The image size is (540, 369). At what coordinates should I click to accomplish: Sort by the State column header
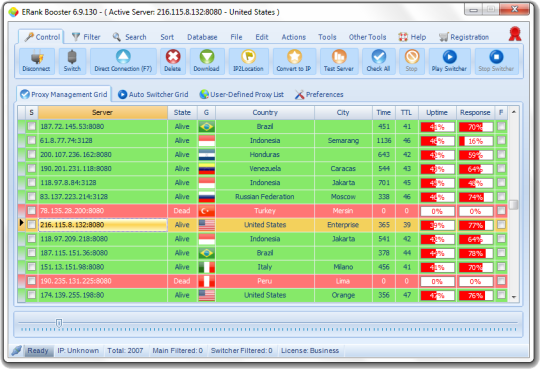pyautogui.click(x=182, y=113)
